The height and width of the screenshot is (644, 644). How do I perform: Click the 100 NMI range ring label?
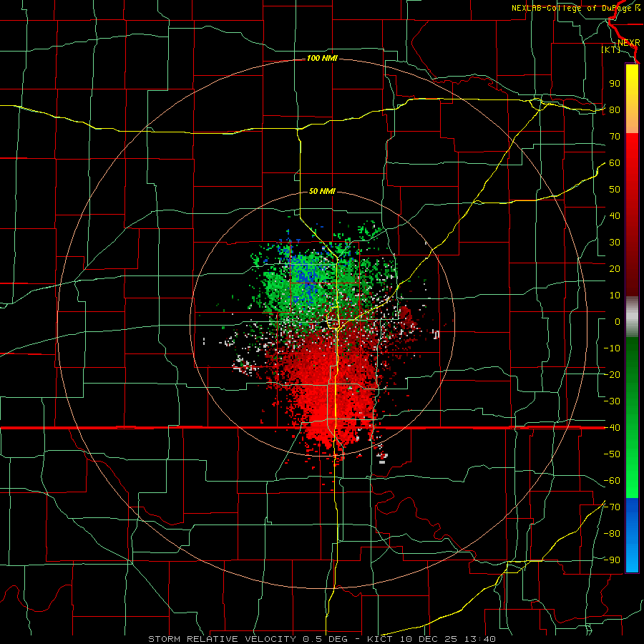[322, 59]
